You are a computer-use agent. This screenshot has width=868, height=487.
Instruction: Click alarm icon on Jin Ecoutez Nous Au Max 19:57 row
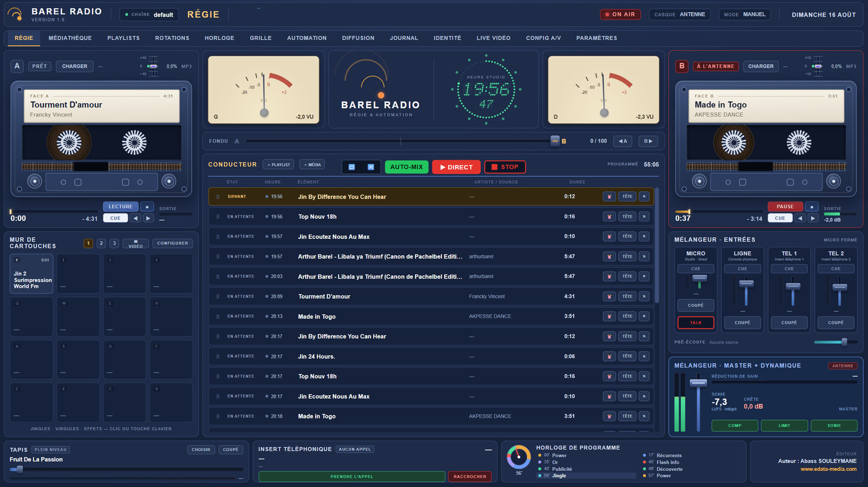609,237
